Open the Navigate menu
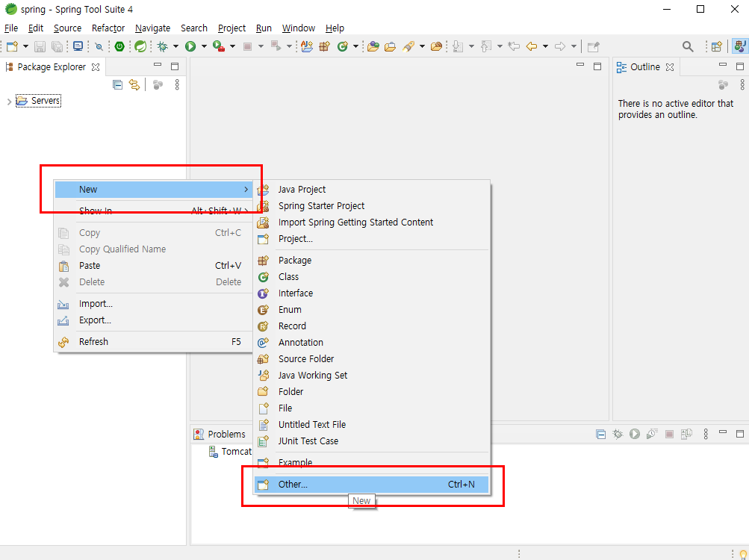Image resolution: width=749 pixels, height=560 pixels. [152, 28]
